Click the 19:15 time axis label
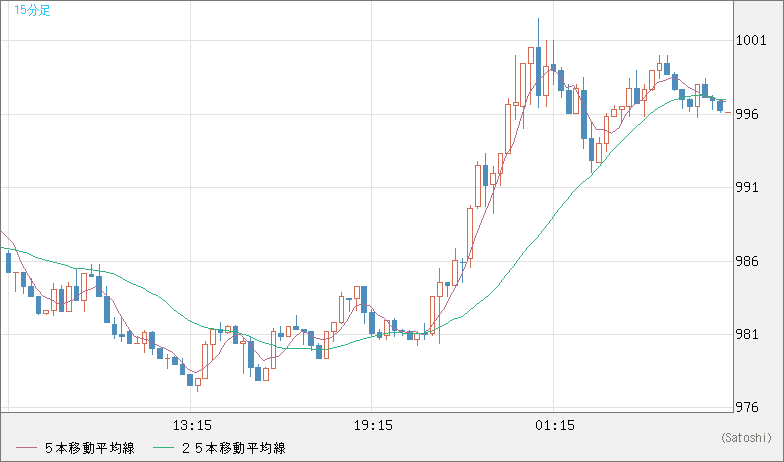Image resolution: width=784 pixels, height=462 pixels. point(374,426)
